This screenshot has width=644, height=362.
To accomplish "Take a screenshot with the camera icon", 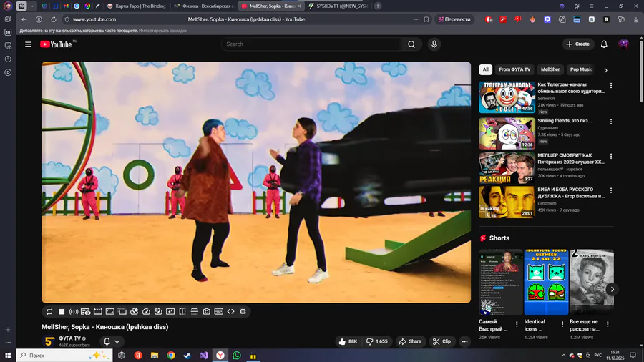I will (x=207, y=312).
